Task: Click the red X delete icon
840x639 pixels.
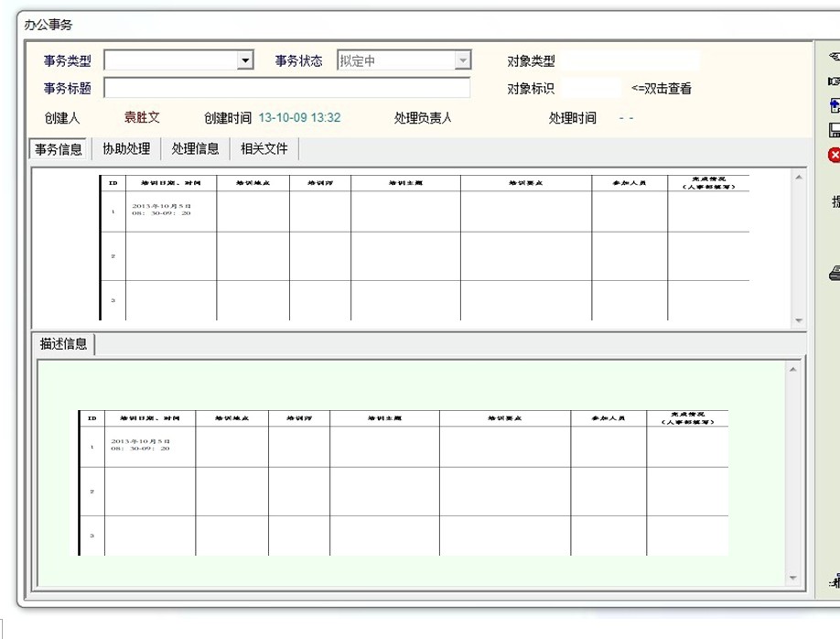Action: coord(835,155)
